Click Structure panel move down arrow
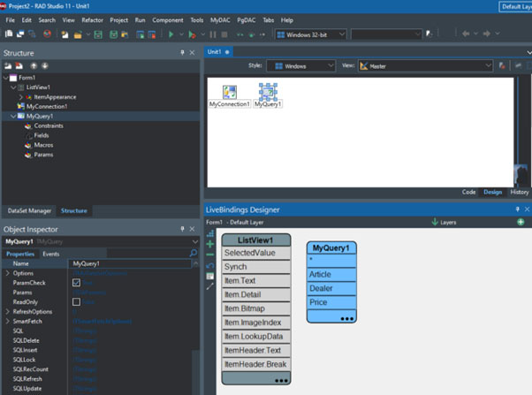This screenshot has width=532, height=395. pos(45,65)
